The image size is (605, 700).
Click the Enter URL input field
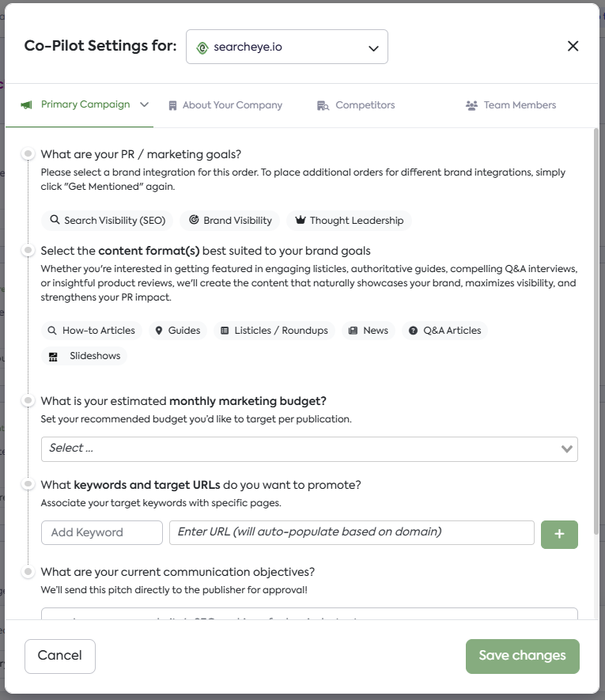click(352, 532)
